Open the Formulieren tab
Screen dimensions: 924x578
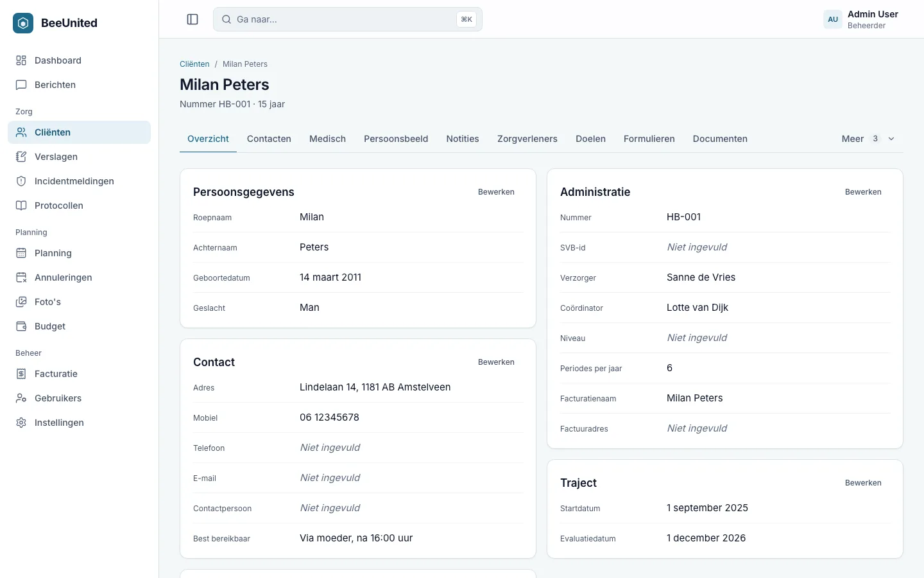[649, 139]
